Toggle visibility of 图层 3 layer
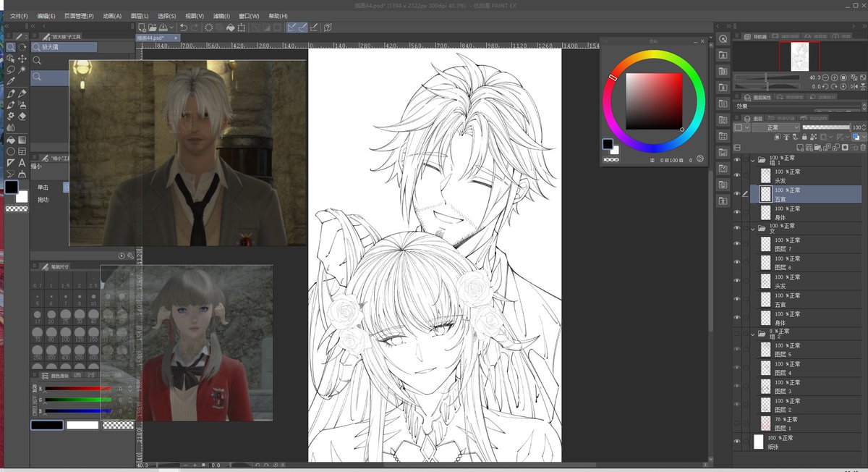Screen dimensions: 868x472 tap(737, 387)
